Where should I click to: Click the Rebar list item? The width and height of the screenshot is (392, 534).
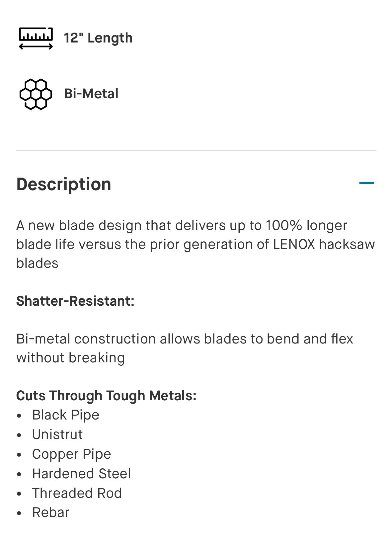click(51, 512)
